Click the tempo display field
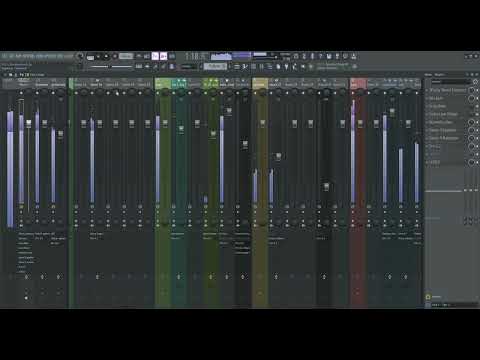Screen dimensions: 480x360 [x=126, y=56]
